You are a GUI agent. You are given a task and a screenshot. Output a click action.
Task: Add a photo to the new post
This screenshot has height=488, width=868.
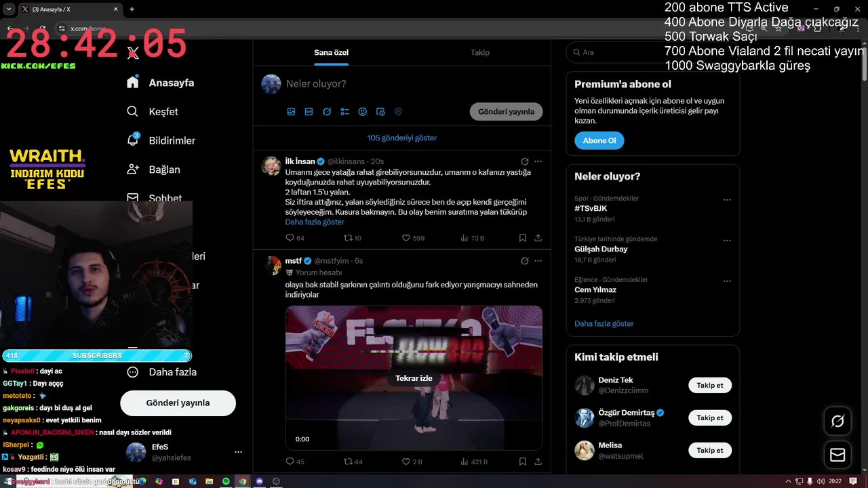pyautogui.click(x=291, y=112)
